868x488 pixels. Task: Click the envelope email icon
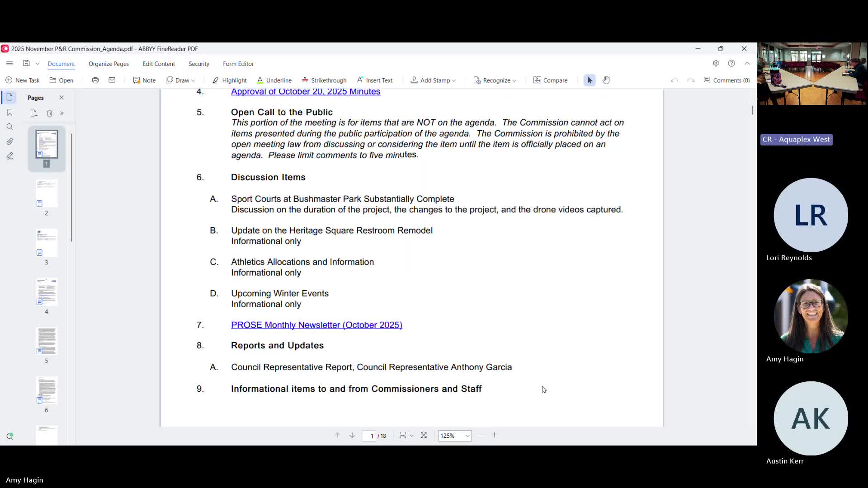coord(112,80)
